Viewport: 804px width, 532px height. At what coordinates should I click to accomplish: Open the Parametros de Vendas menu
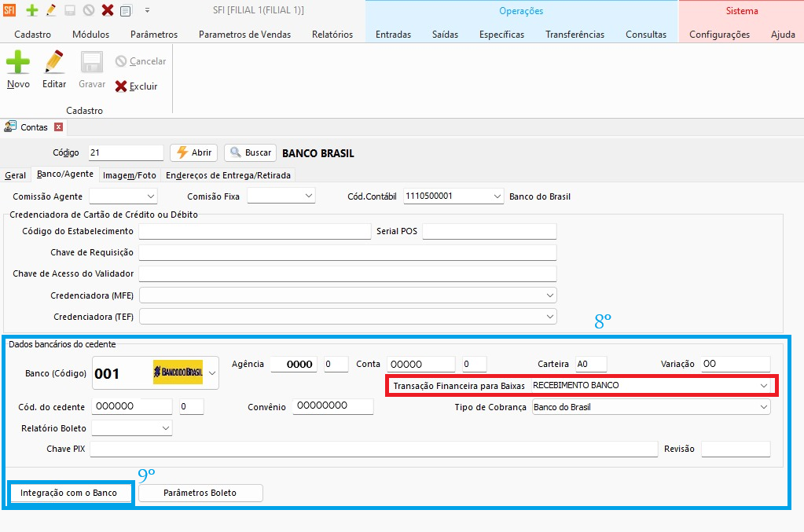click(244, 35)
